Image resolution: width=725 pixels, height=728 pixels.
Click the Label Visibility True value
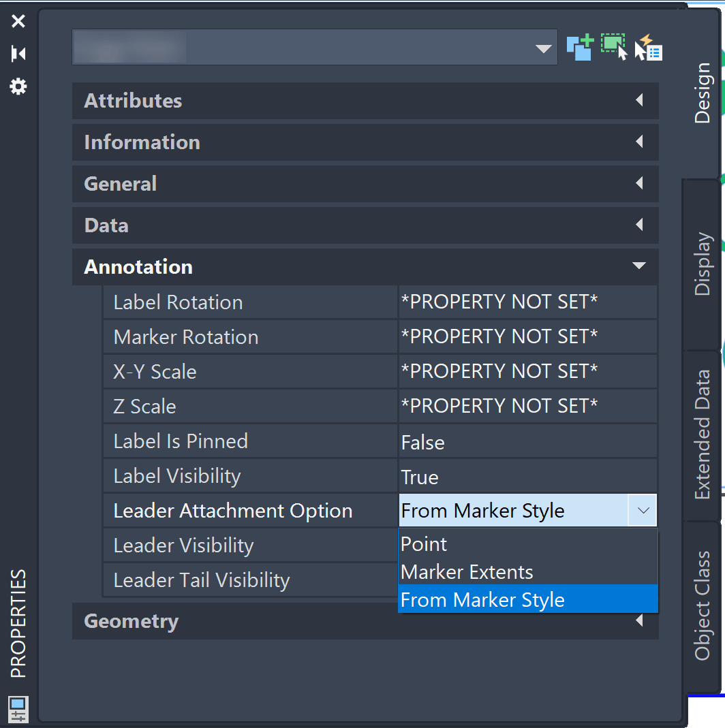(x=528, y=476)
